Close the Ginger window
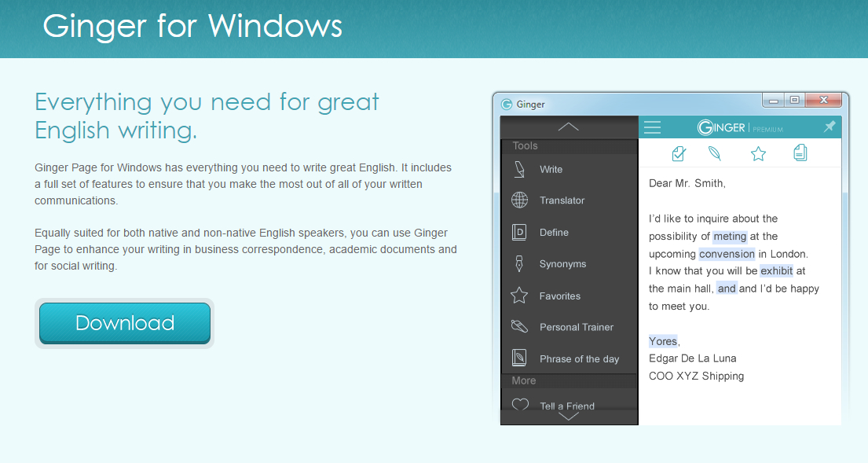Viewport: 868px width, 463px height. [824, 101]
